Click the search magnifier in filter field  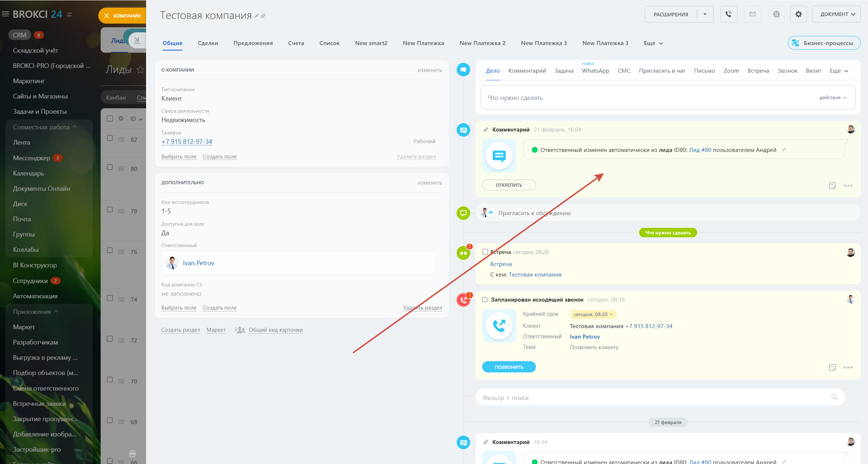pos(834,397)
